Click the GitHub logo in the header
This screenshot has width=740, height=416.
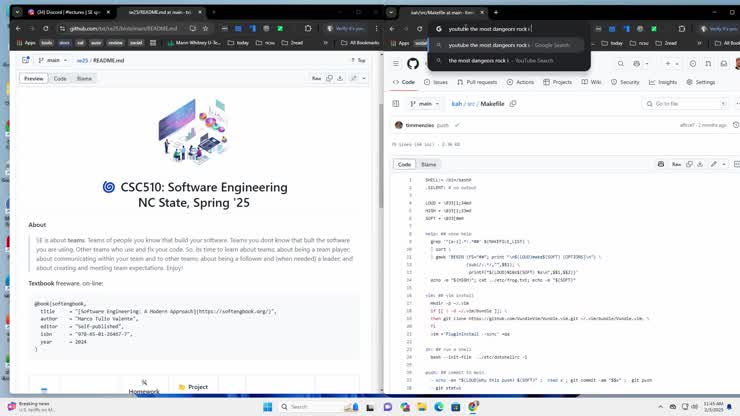(x=413, y=63)
